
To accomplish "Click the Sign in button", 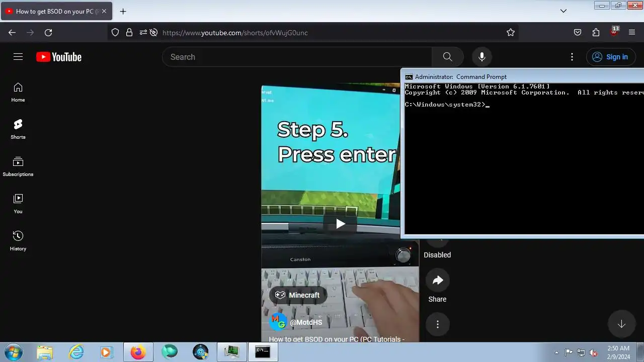I will point(610,57).
